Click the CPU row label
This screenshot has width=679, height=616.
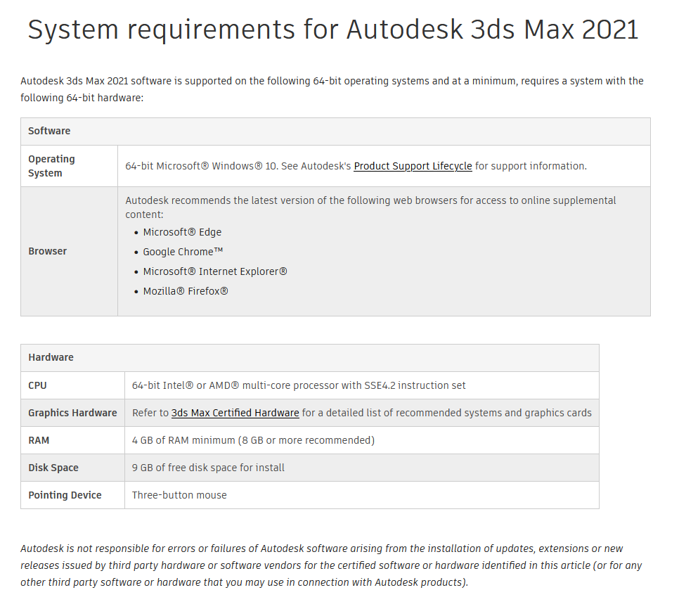[38, 385]
